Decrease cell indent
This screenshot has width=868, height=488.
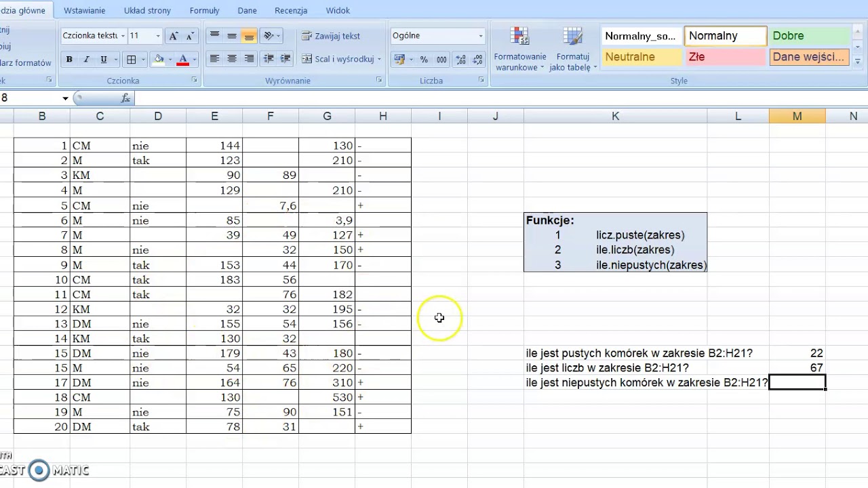(269, 59)
